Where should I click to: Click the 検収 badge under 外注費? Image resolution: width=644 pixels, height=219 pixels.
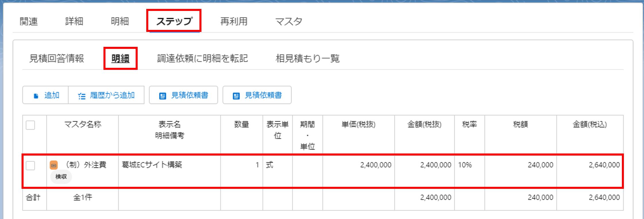(61, 176)
